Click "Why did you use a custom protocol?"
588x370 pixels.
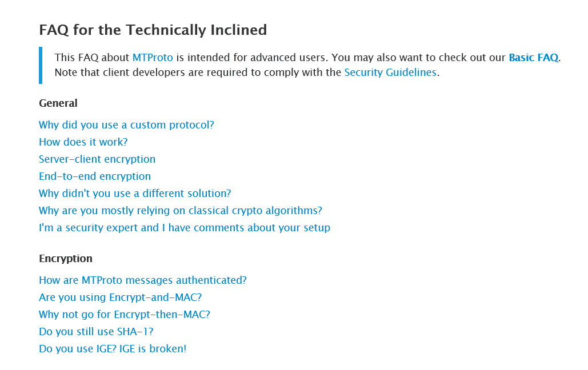(x=126, y=125)
